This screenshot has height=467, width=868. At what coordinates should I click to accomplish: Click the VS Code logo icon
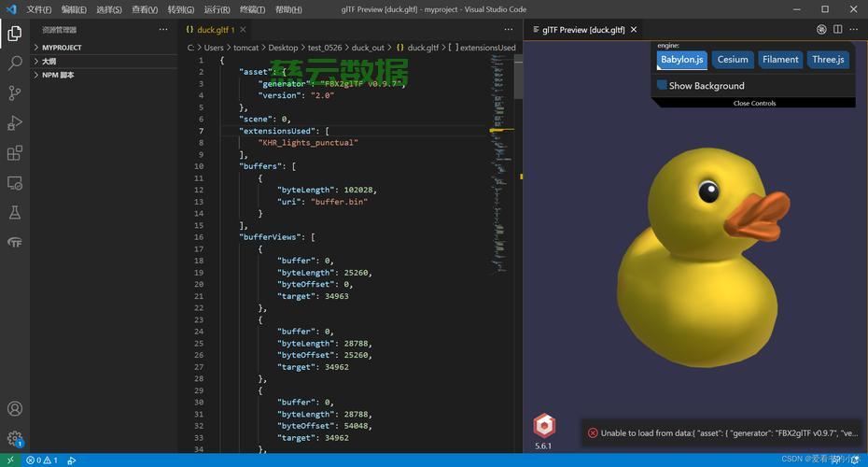(11, 9)
